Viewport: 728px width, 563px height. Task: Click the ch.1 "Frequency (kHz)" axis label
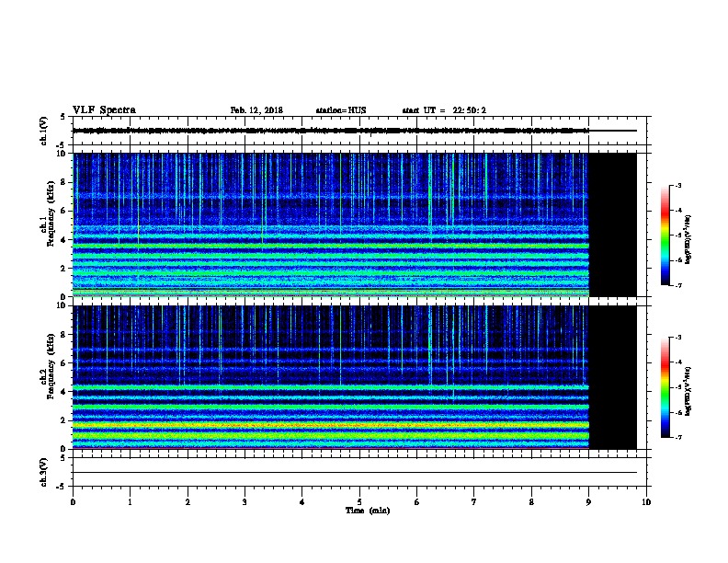(x=51, y=213)
